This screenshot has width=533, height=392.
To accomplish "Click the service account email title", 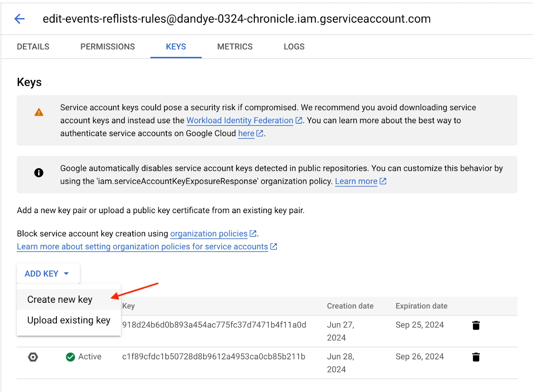I will 237,19.
